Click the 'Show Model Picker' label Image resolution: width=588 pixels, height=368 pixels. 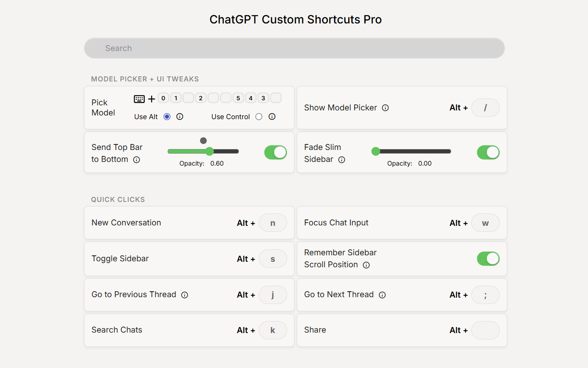tap(340, 108)
